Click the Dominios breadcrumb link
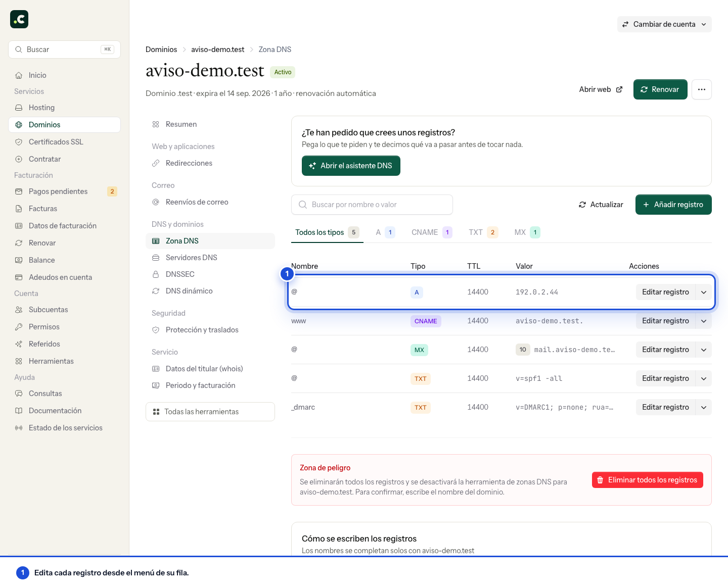Screen dimensions: 728x588 [161, 50]
